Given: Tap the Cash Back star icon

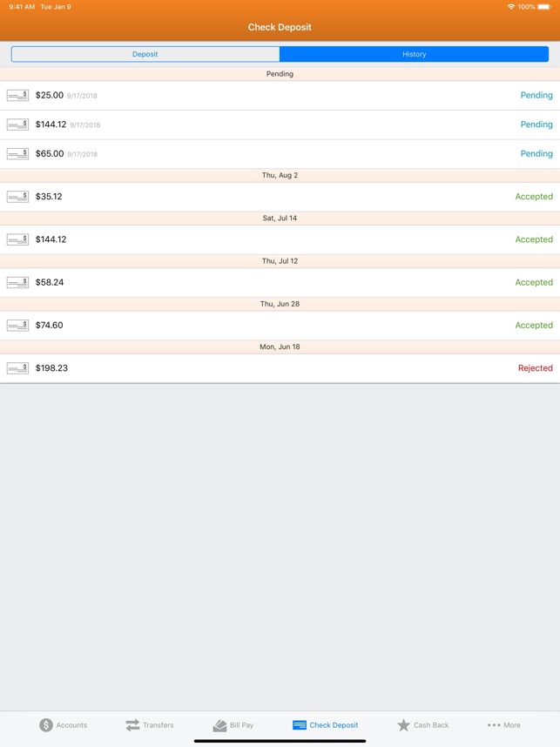Looking at the screenshot, I should coord(403,724).
